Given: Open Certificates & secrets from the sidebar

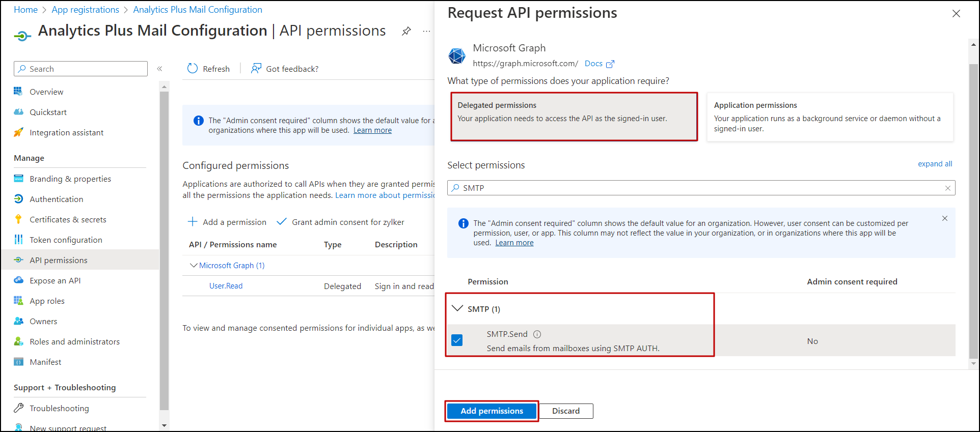Looking at the screenshot, I should 68,219.
